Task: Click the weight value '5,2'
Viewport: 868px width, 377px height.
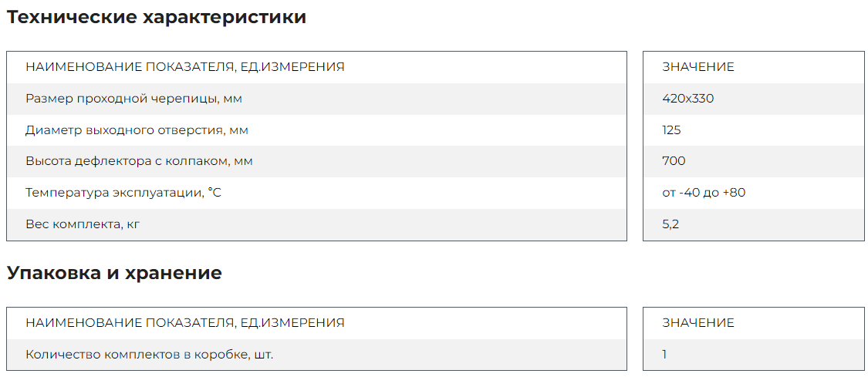Action: point(670,224)
